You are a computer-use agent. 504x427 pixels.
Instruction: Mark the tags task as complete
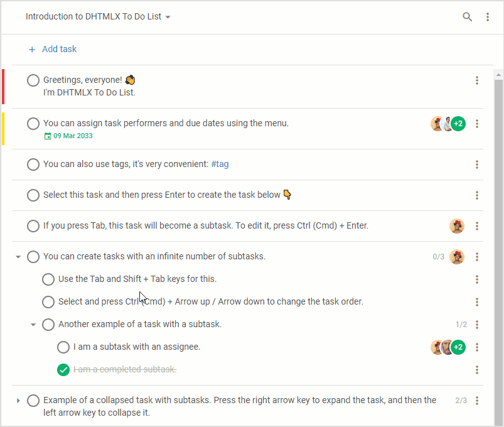coord(33,165)
